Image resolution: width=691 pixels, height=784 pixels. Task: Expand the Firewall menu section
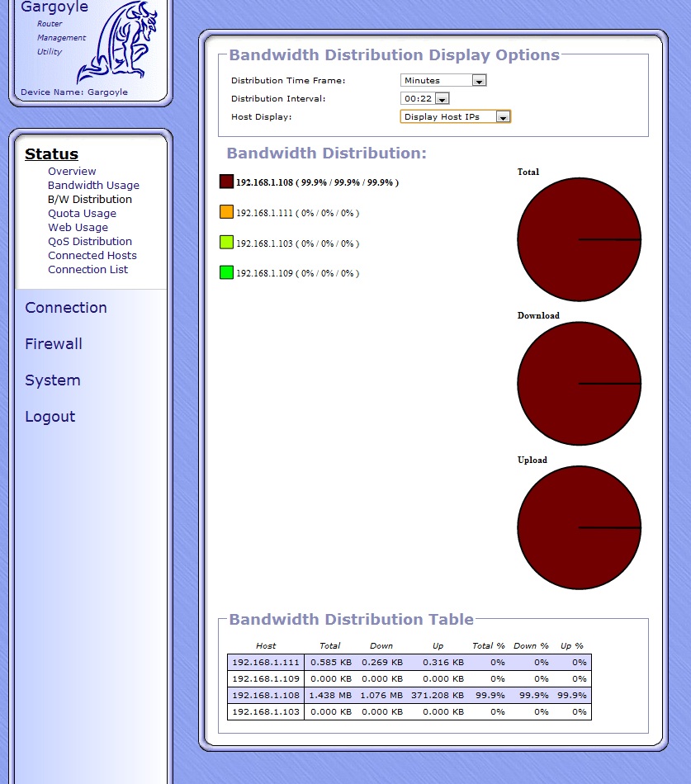coord(54,344)
